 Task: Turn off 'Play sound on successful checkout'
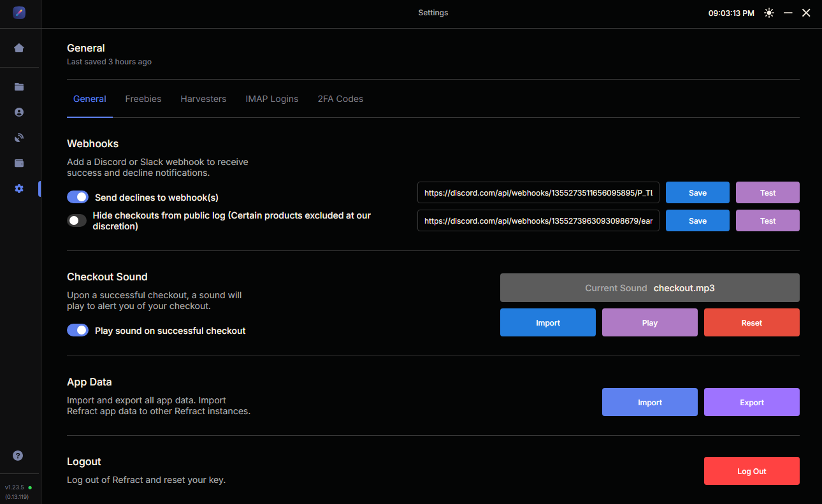click(x=78, y=330)
